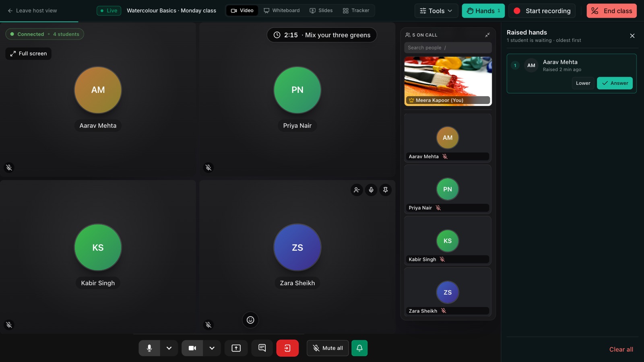
Task: Click the green bell notification icon
Action: click(359, 348)
